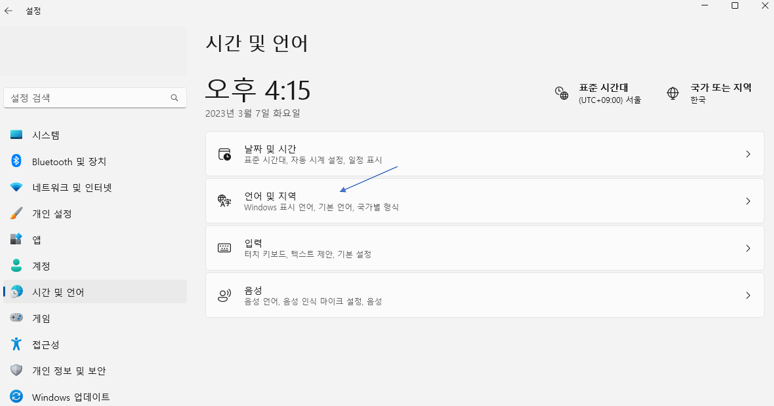Click the search magnifier icon
Image resolution: width=774 pixels, height=406 pixels.
click(174, 98)
